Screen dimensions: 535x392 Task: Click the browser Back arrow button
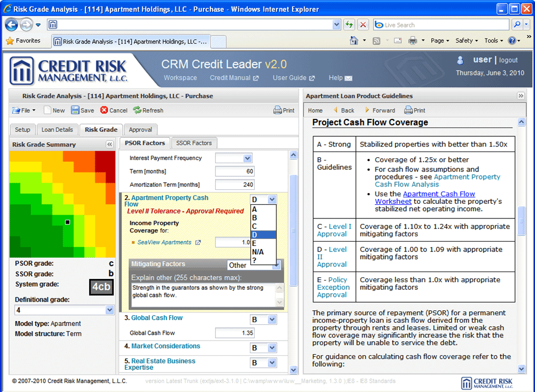pyautogui.click(x=11, y=24)
